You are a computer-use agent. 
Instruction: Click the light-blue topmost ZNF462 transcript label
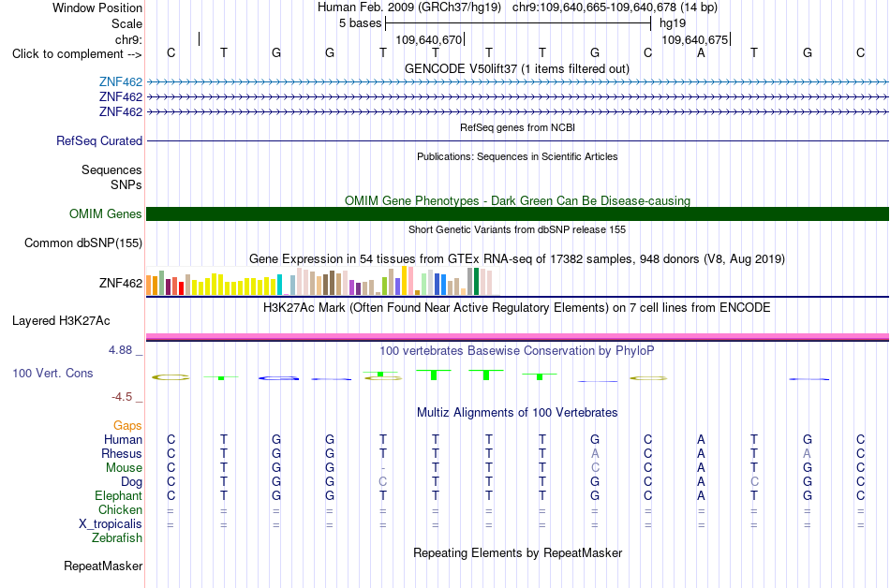[x=120, y=82]
